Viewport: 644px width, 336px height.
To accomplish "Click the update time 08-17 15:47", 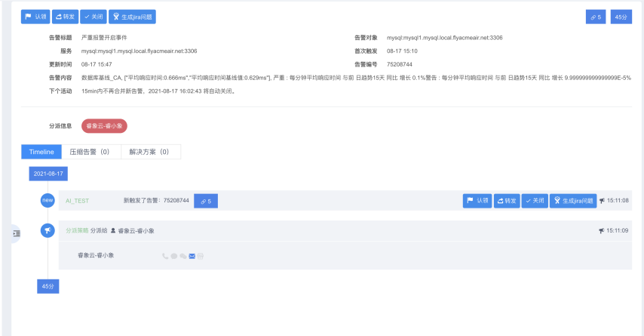I will tap(97, 64).
